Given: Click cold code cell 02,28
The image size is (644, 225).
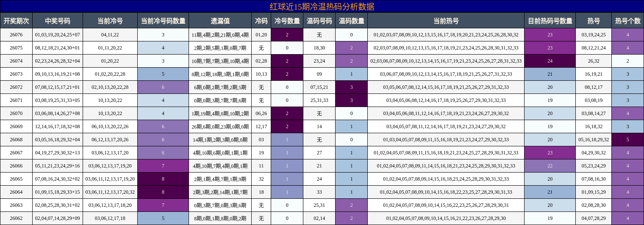Looking at the screenshot, I should [261, 61].
